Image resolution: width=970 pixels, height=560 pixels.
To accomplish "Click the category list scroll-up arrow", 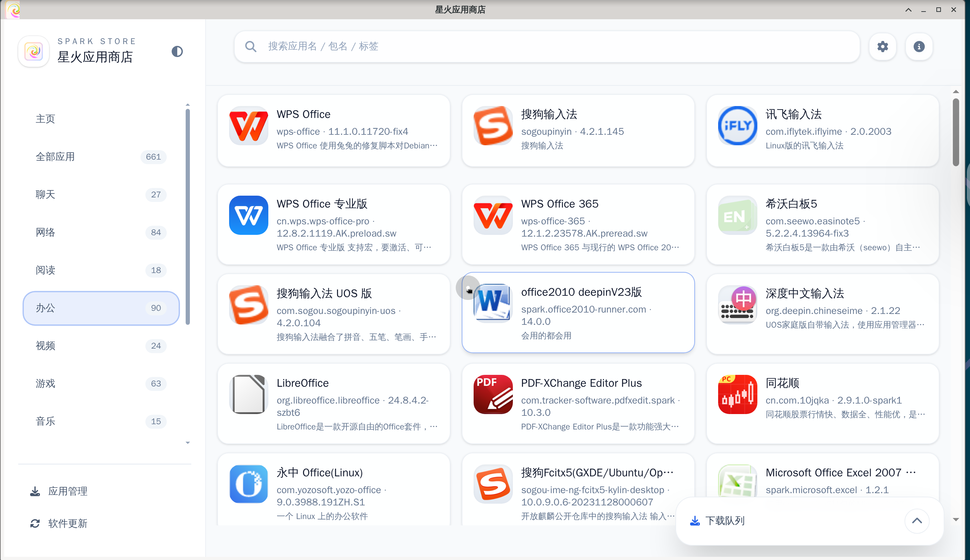I will pos(187,105).
